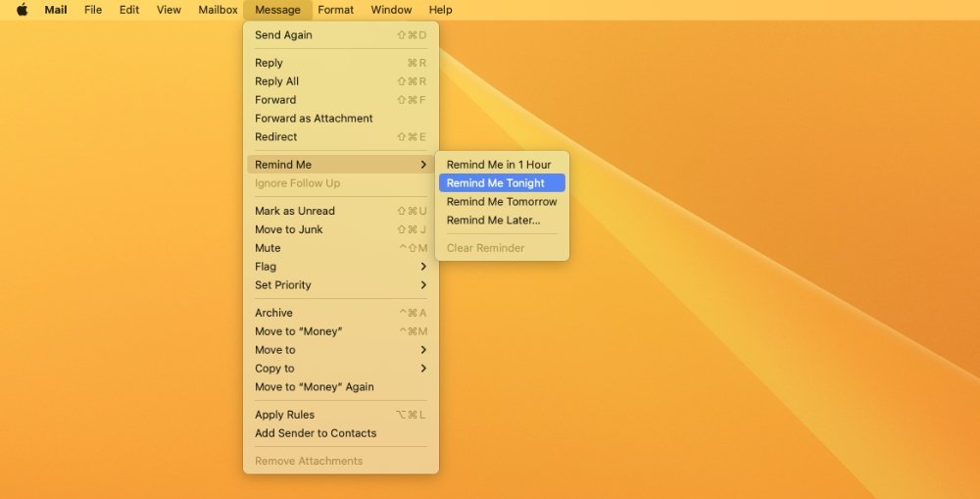This screenshot has width=980, height=499.
Task: Open the Mailbox menu
Action: point(218,10)
